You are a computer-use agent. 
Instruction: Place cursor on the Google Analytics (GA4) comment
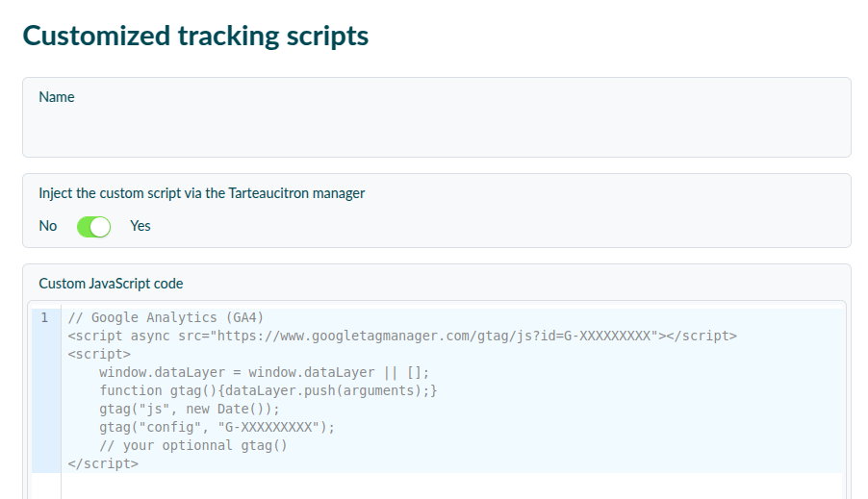(x=166, y=317)
